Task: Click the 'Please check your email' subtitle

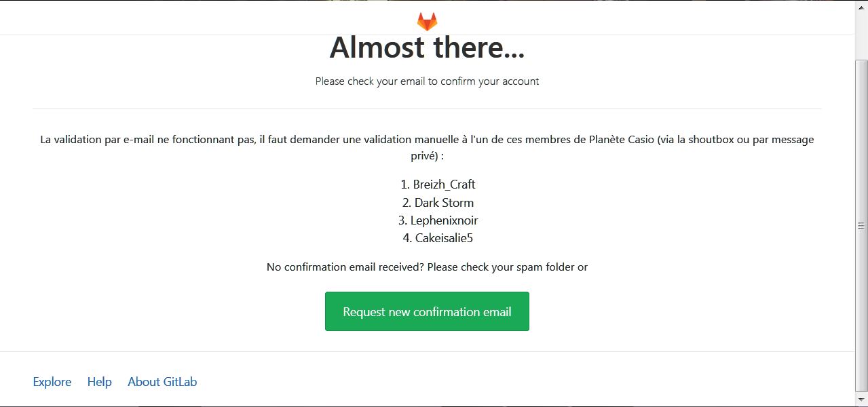Action: [427, 81]
